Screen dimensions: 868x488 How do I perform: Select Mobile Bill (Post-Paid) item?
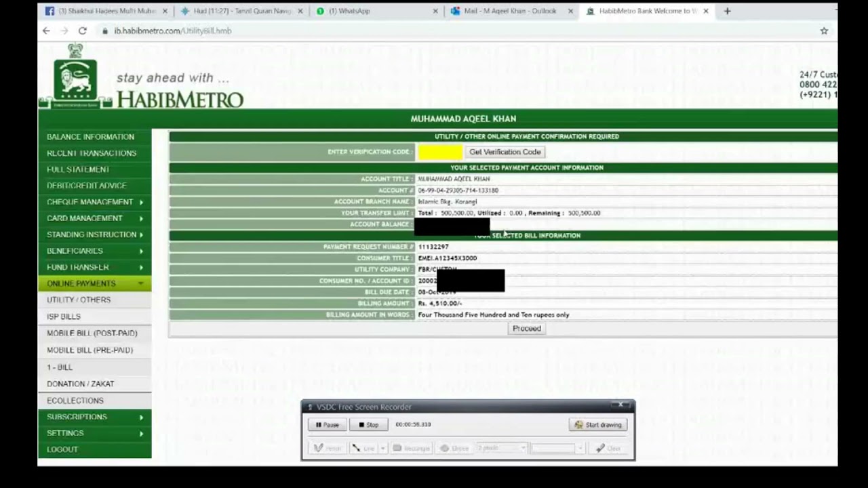tap(94, 333)
